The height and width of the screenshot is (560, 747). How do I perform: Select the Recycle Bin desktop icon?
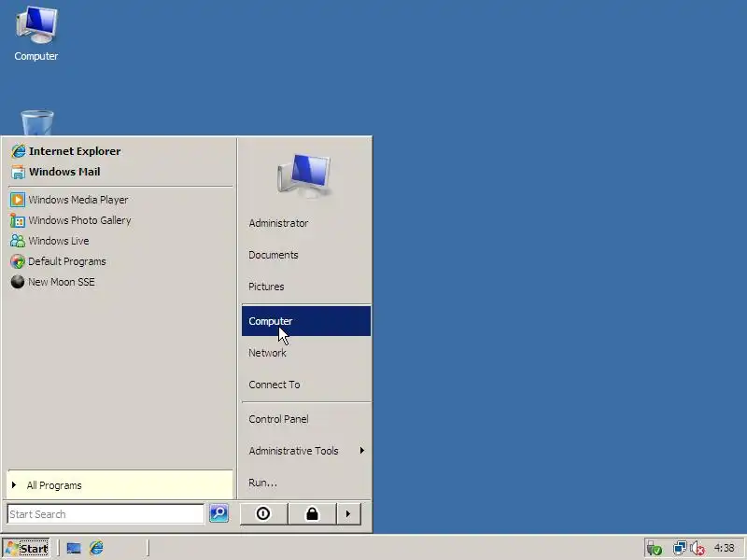pos(37,123)
